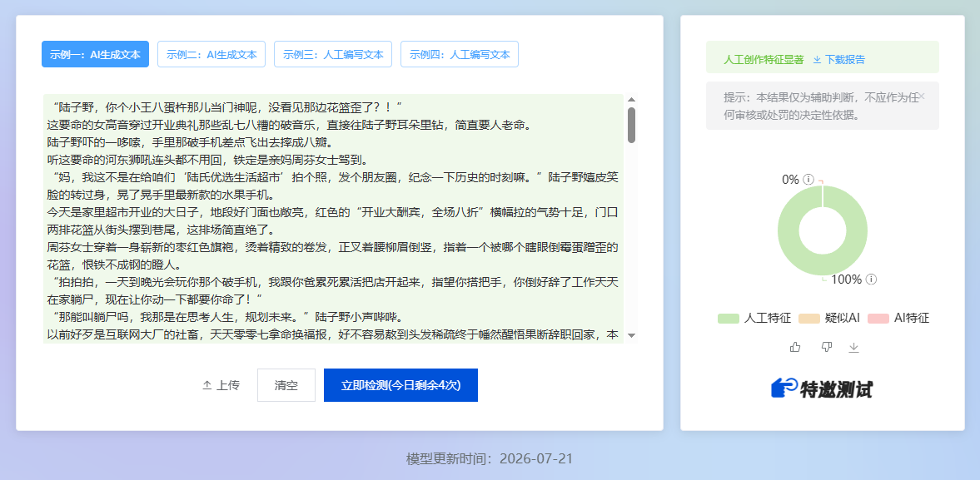Click the 人工创作特征显著 result label
Image resolution: width=980 pixels, height=480 pixels.
tap(764, 60)
